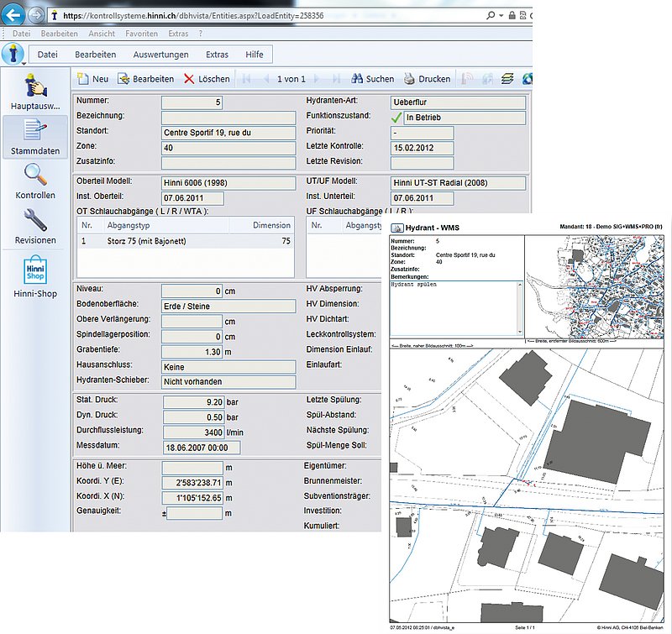672x634 pixels.
Task: Click the Bemerkungen text box in report
Action: point(456,308)
